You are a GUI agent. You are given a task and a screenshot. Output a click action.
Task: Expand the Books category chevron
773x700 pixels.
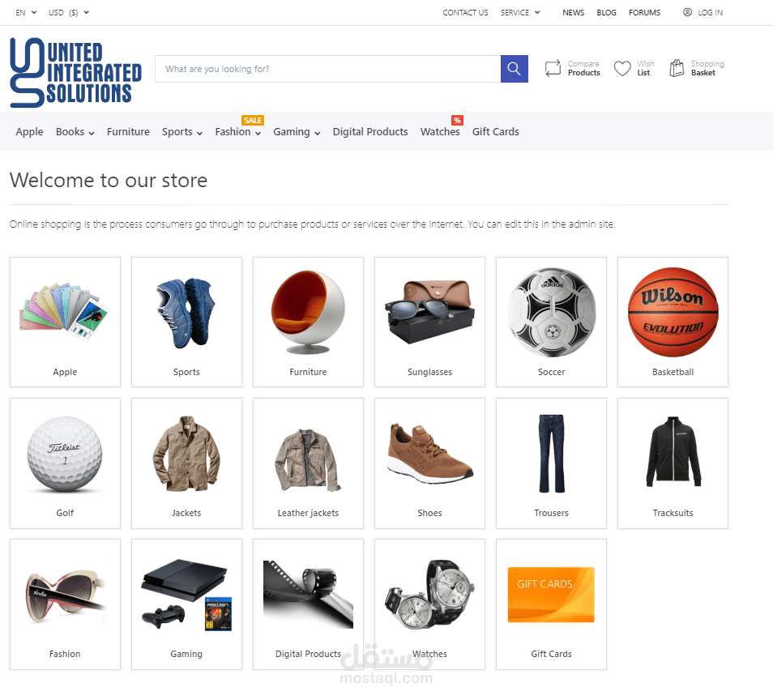(x=92, y=133)
